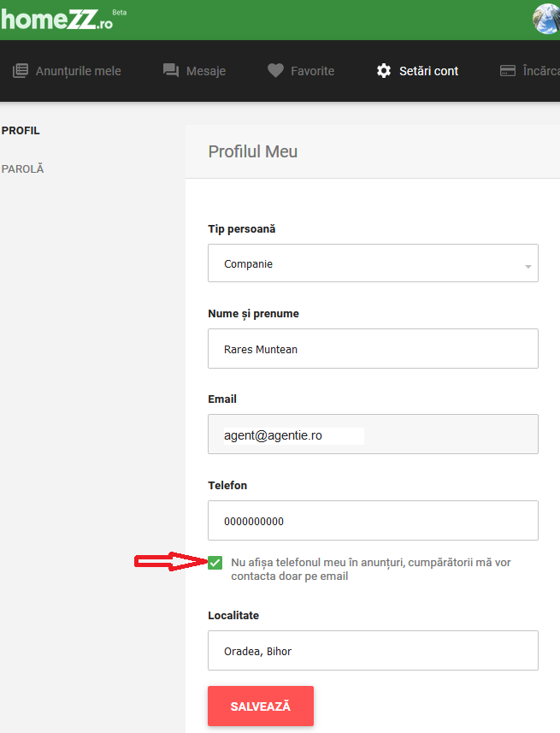This screenshot has height=733, width=560.
Task: Click the Anunțurile mele newspaper icon
Action: pos(21,71)
